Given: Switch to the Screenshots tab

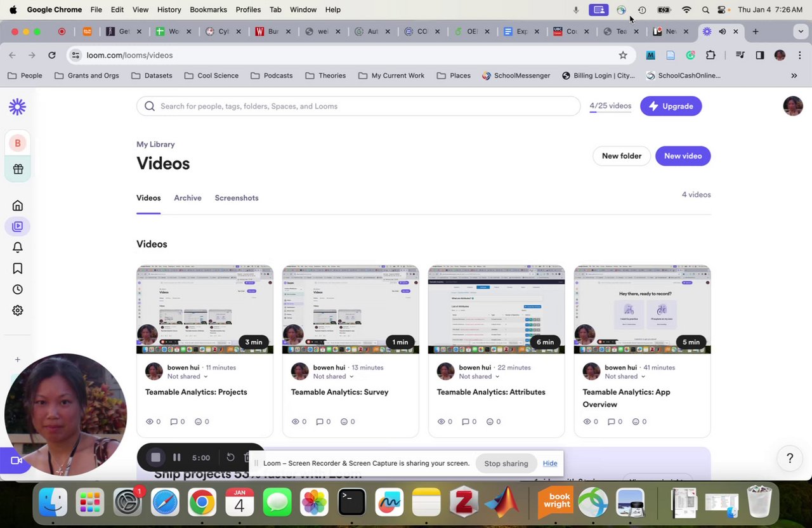Looking at the screenshot, I should pyautogui.click(x=237, y=198).
